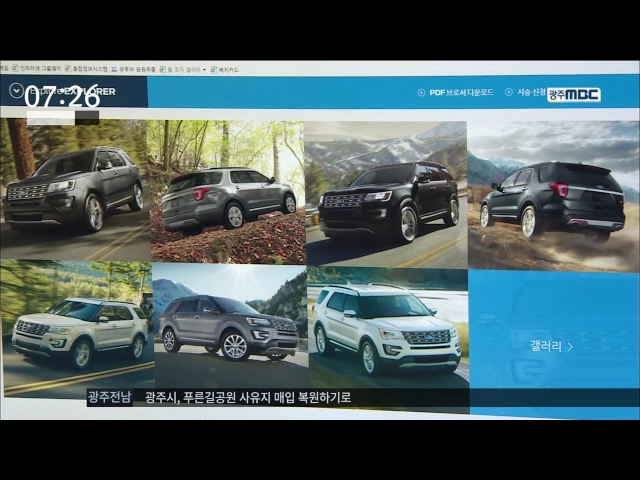Viewport: 640px width, 480px height.
Task: Open silver Explorer rear view on leafy hill photo
Action: pyautogui.click(x=227, y=192)
